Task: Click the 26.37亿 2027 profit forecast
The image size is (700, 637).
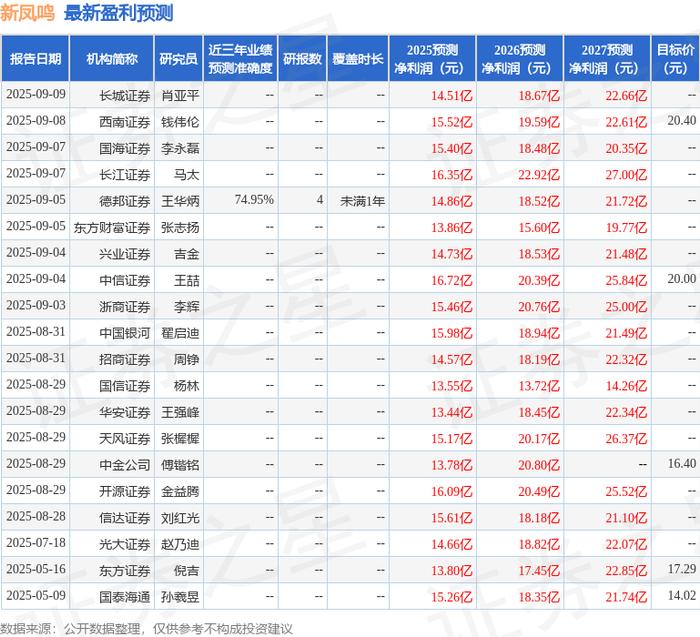Action: (x=626, y=438)
